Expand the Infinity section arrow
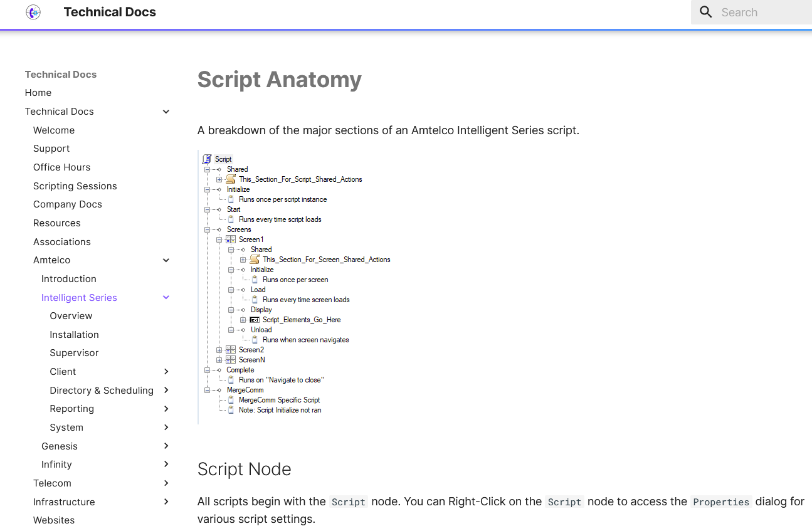 pyautogui.click(x=166, y=465)
